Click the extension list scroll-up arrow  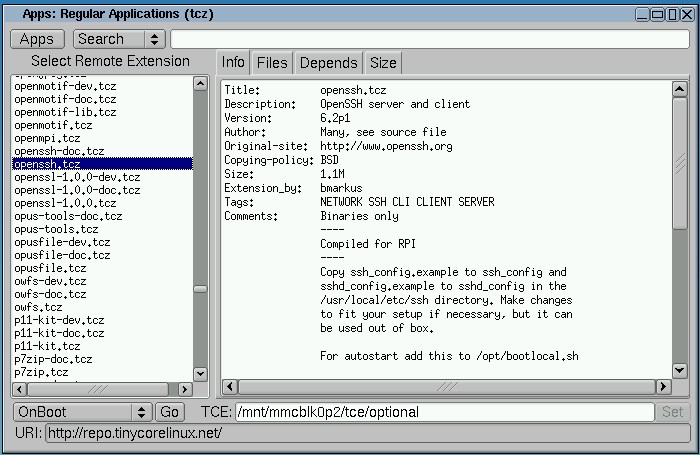[x=200, y=81]
